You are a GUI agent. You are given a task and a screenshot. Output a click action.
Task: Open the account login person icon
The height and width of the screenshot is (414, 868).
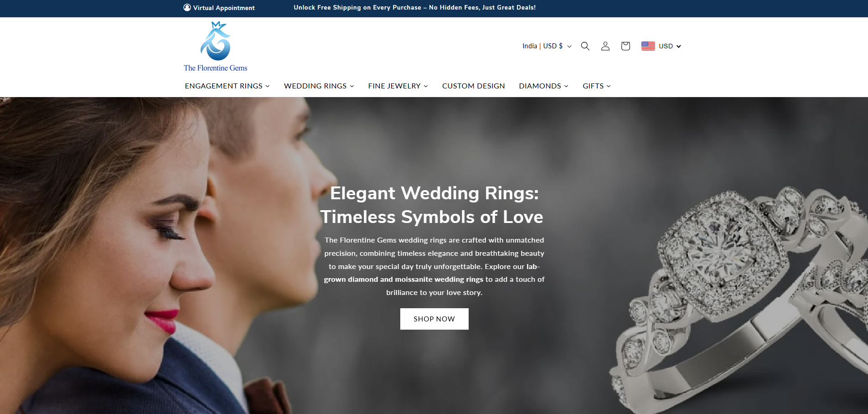tap(605, 46)
